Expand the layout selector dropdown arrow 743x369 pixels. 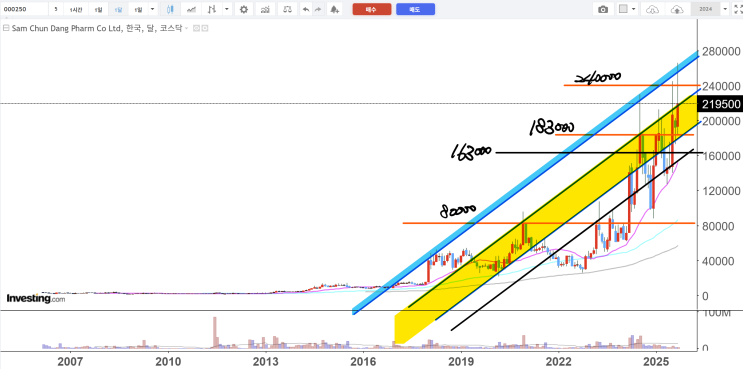(634, 9)
